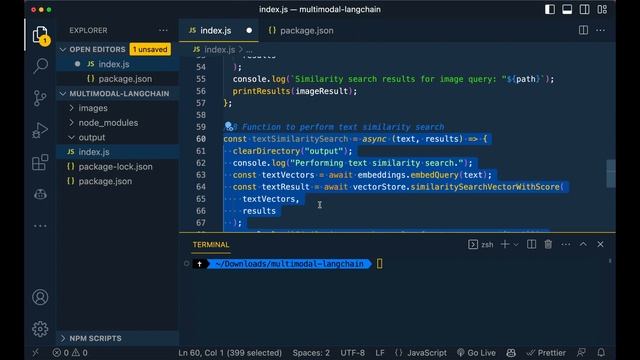This screenshot has height=360, width=640.
Task: Click line number 62 in gutter
Action: point(201,163)
